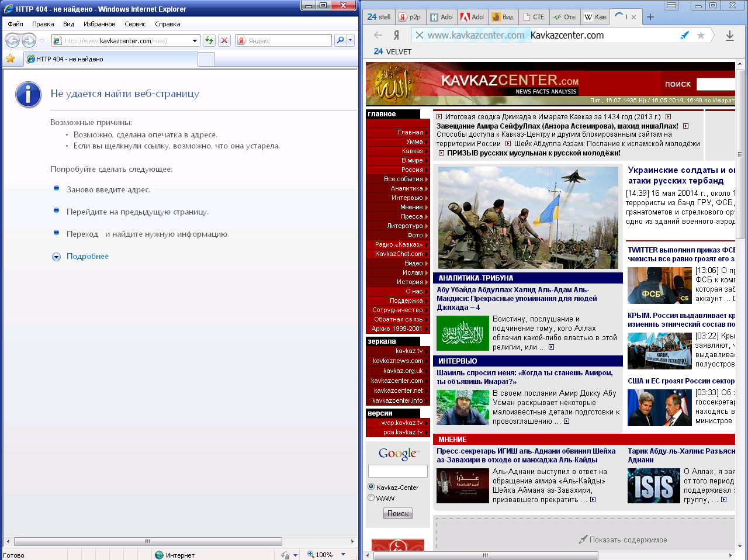Click 'Показать содержимое' blocked content link
The height and width of the screenshot is (560, 748).
(628, 540)
